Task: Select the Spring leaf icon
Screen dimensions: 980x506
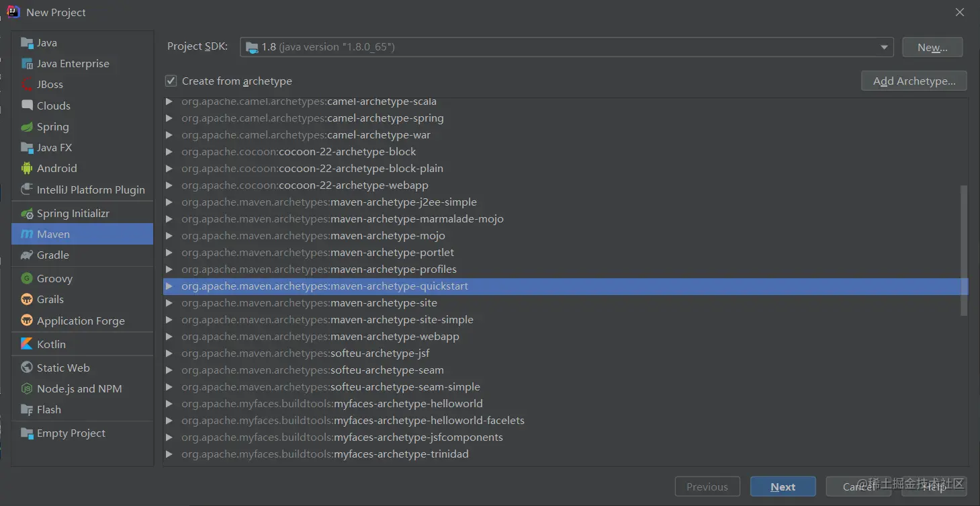Action: [x=27, y=126]
